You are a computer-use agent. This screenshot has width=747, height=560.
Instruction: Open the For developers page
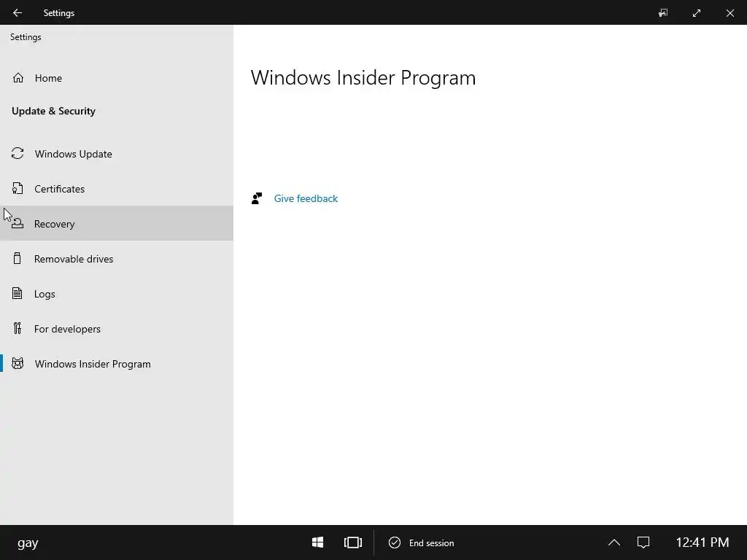click(x=117, y=329)
